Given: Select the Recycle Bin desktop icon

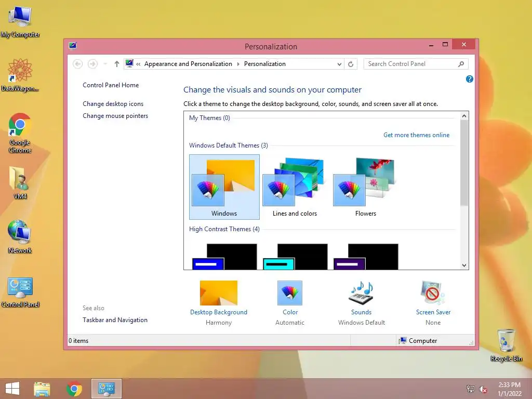Looking at the screenshot, I should coord(506,345).
